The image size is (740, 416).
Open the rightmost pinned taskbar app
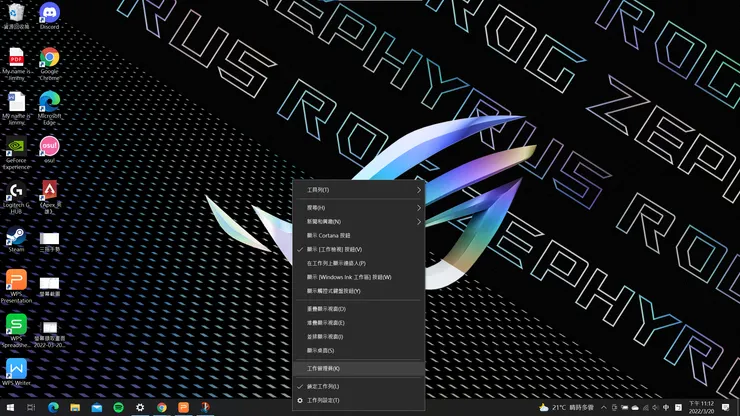pos(205,407)
